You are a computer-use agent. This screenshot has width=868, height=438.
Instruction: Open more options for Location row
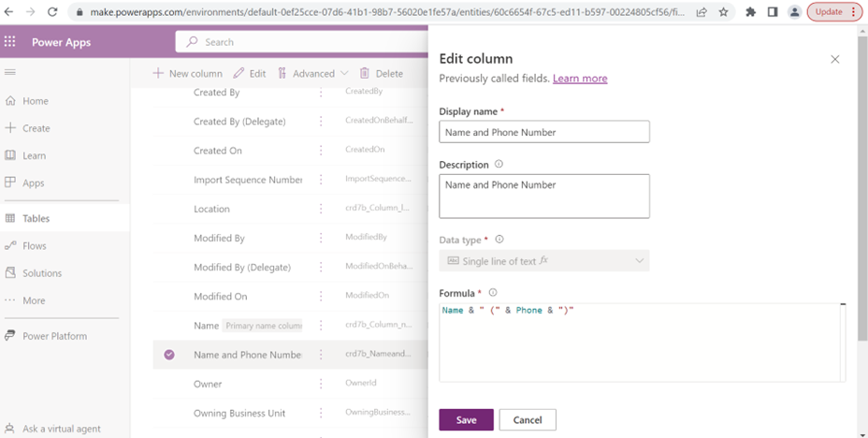pos(321,209)
